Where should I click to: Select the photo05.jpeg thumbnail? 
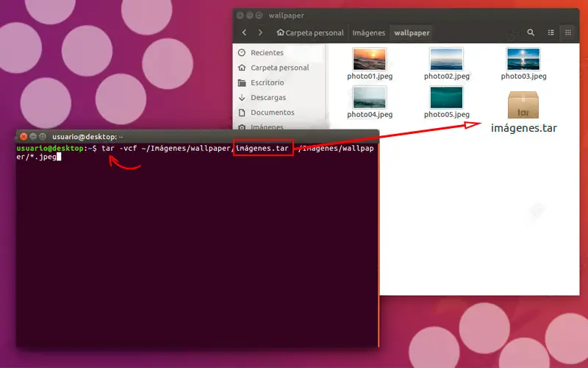click(x=446, y=97)
